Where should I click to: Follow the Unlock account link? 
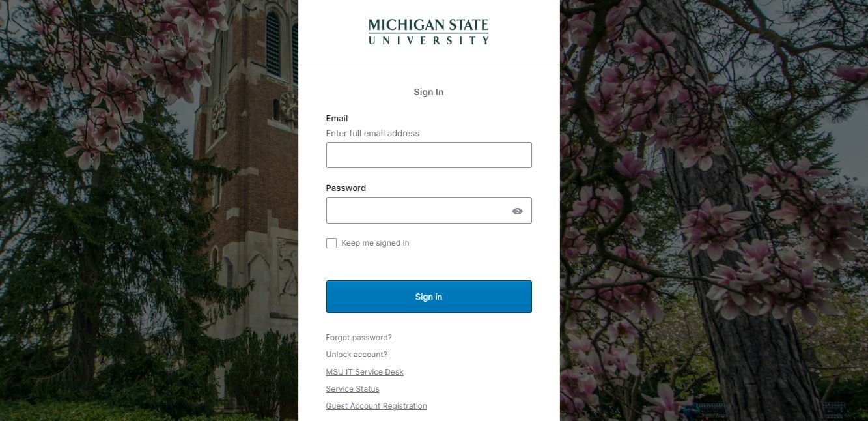tap(356, 354)
